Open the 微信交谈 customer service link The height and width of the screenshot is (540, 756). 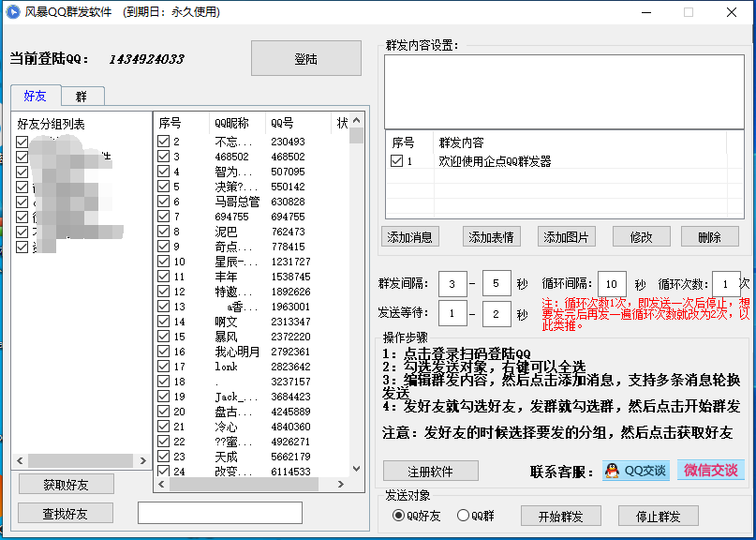[x=711, y=470]
